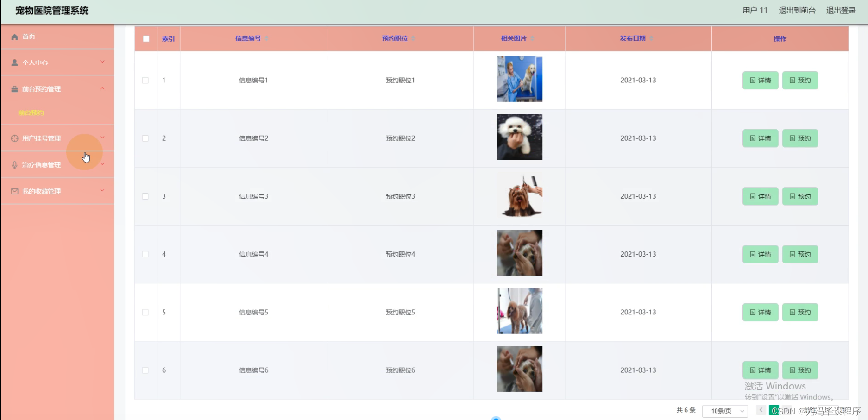
Task: Go to the previous page with the left arrow
Action: 761,410
